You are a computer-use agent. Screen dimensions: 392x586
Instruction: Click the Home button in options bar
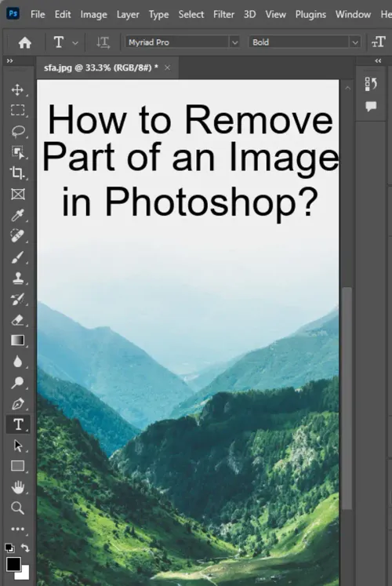(x=24, y=42)
